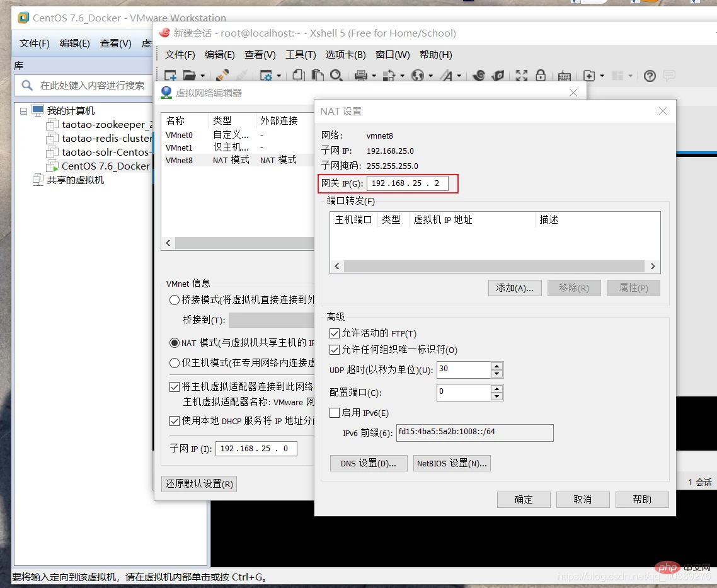Click the search magnifier icon in VMware library

tap(27, 86)
